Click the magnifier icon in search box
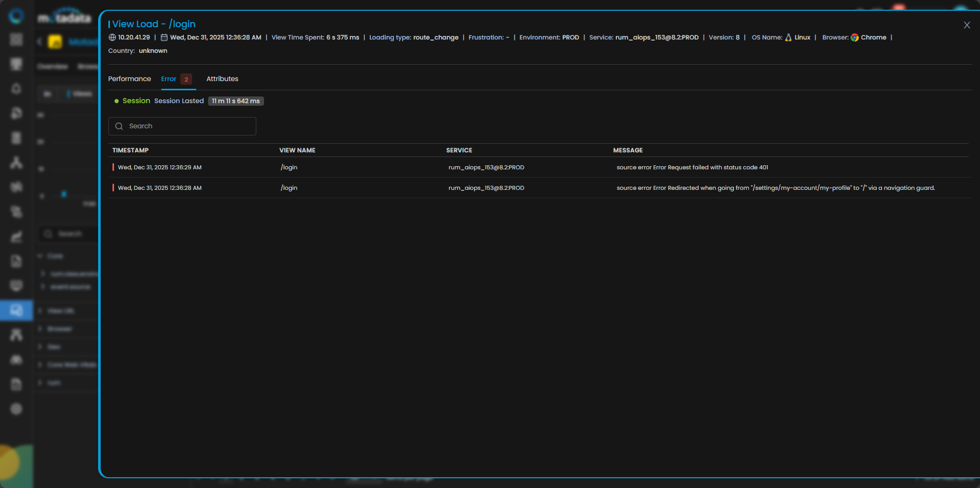This screenshot has width=980, height=488. [119, 126]
